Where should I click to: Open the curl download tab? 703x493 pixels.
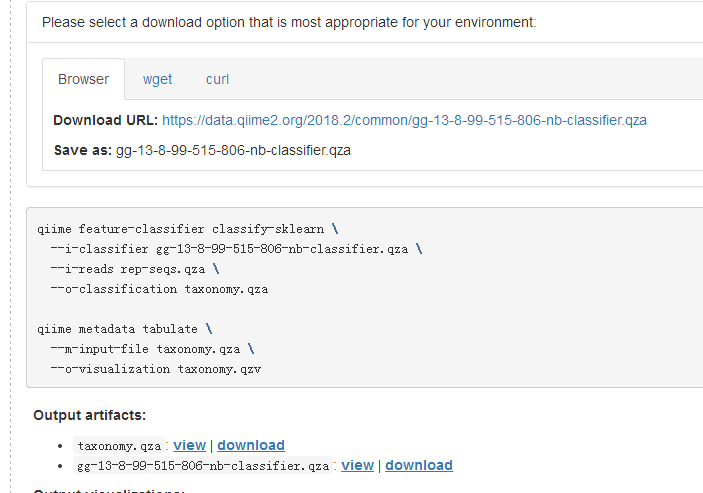pos(218,79)
